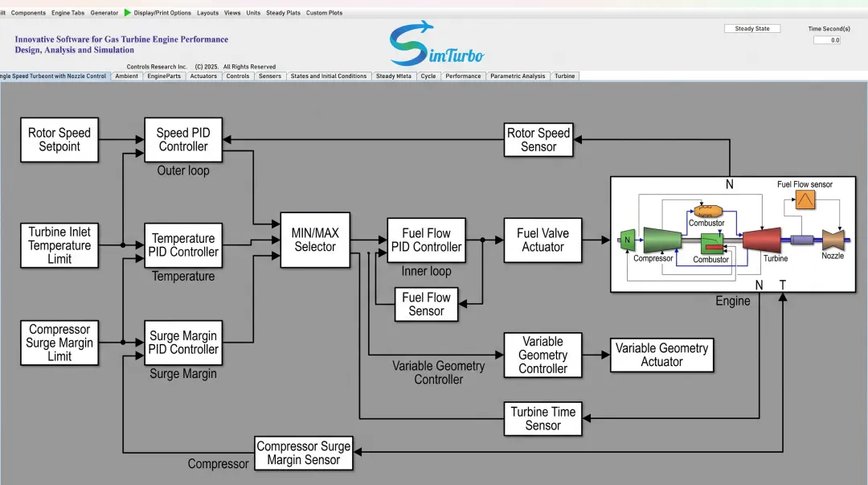The height and width of the screenshot is (485, 868).
Task: Click the Fuel Flow PID Controller block
Action: pyautogui.click(x=426, y=240)
